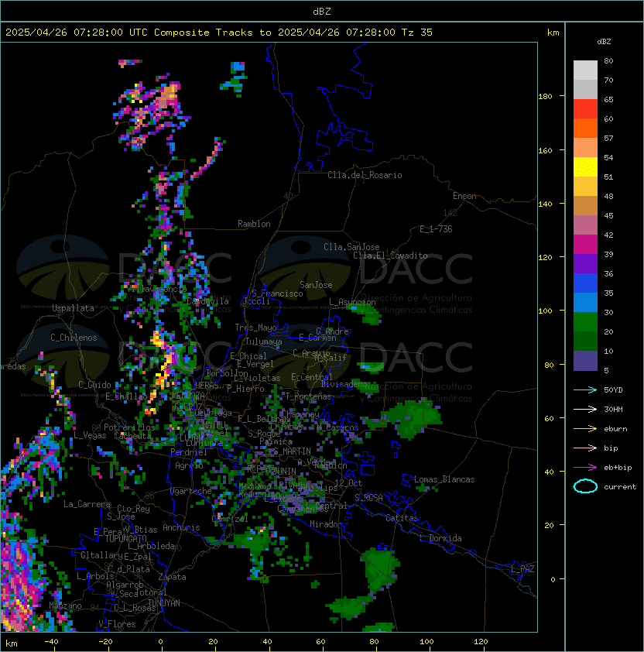Click the 'Clla.del_Rosario' map label
The width and height of the screenshot is (644, 652).
[365, 175]
